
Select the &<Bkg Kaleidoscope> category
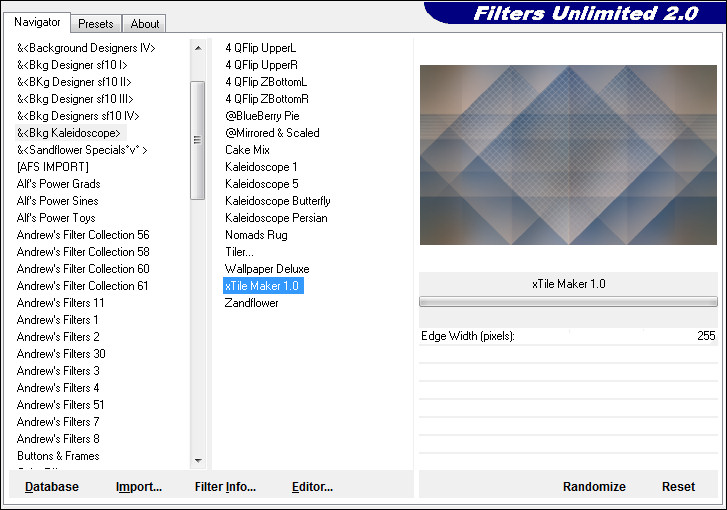(69, 133)
